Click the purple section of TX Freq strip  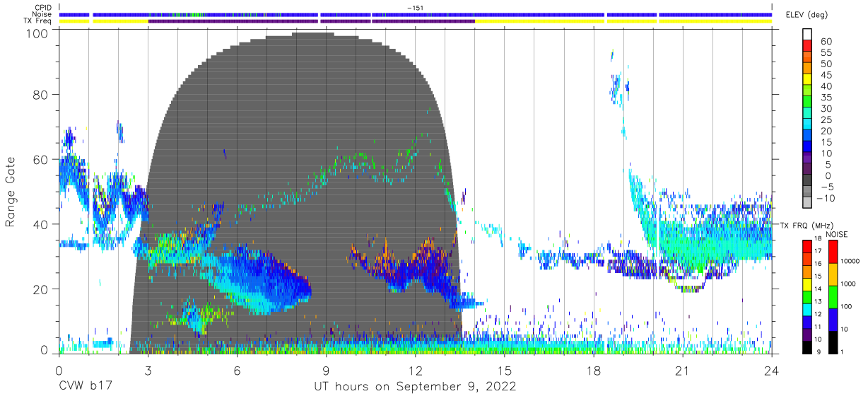click(311, 21)
